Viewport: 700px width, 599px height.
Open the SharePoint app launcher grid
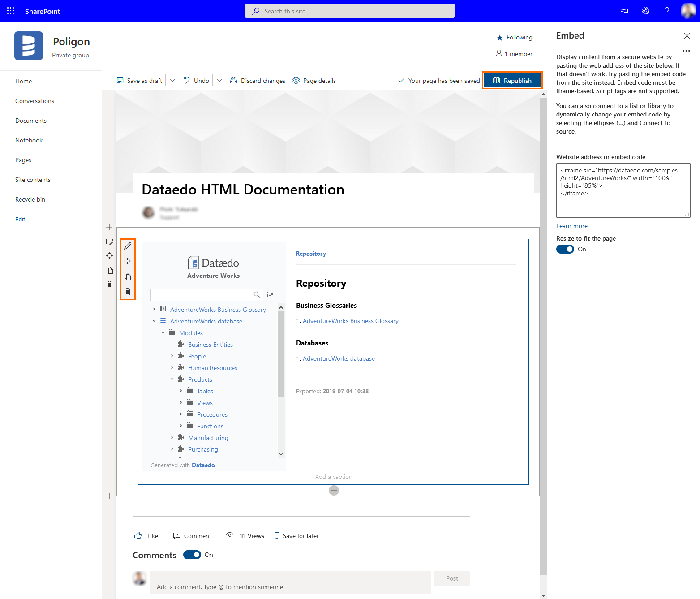click(11, 11)
